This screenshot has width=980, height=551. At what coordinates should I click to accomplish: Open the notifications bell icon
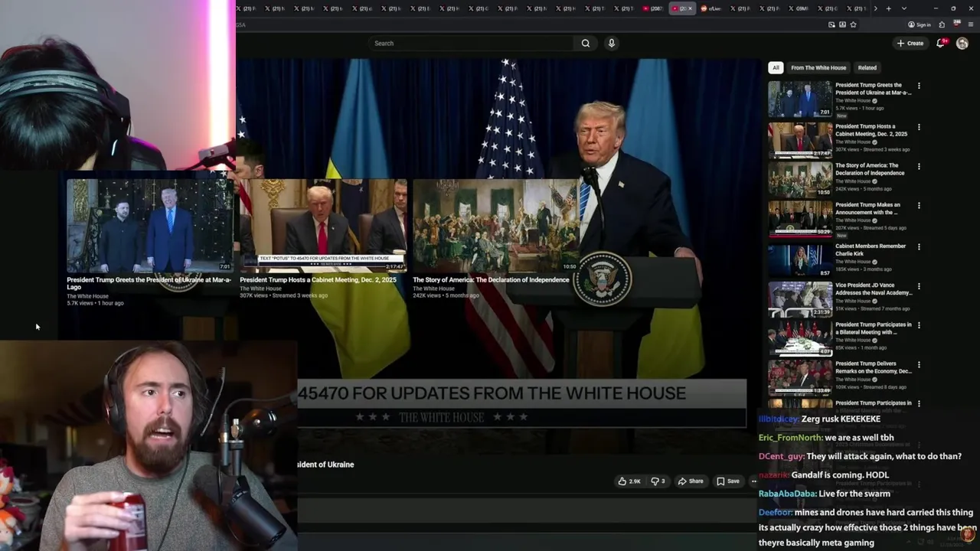click(940, 44)
